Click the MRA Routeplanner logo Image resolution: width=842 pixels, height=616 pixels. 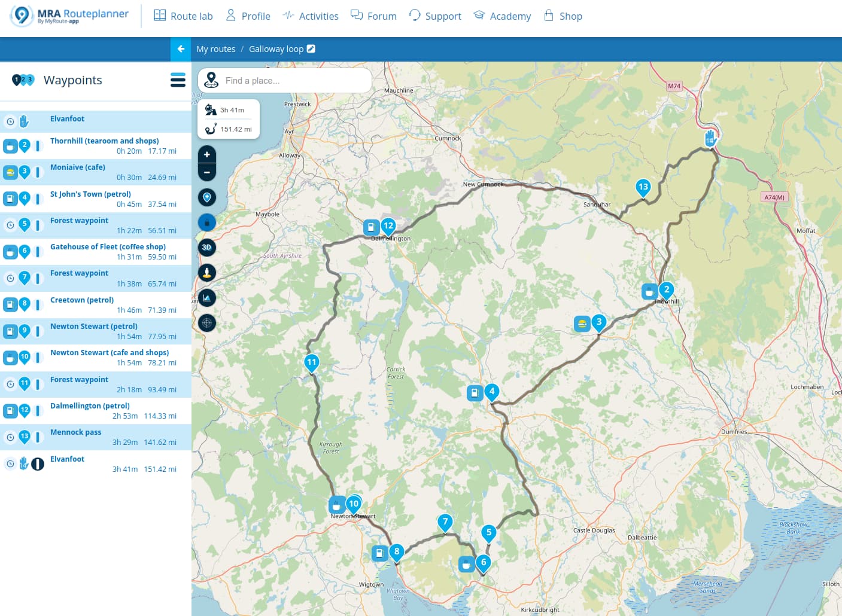[x=69, y=16]
